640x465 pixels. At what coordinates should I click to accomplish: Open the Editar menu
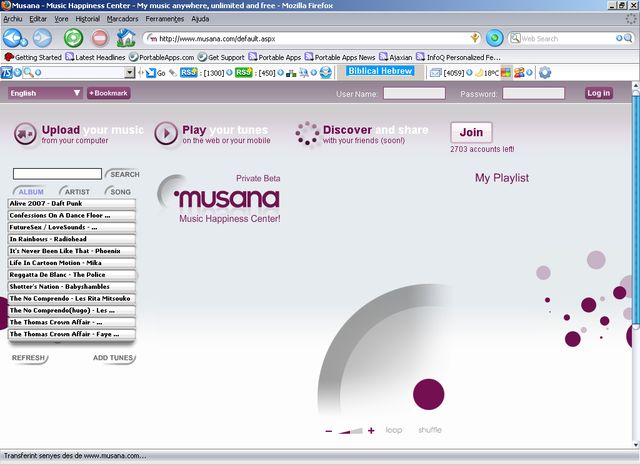coord(38,19)
